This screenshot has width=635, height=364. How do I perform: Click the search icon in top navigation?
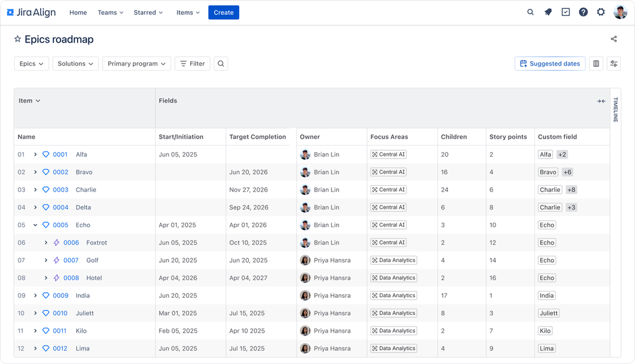pos(530,12)
